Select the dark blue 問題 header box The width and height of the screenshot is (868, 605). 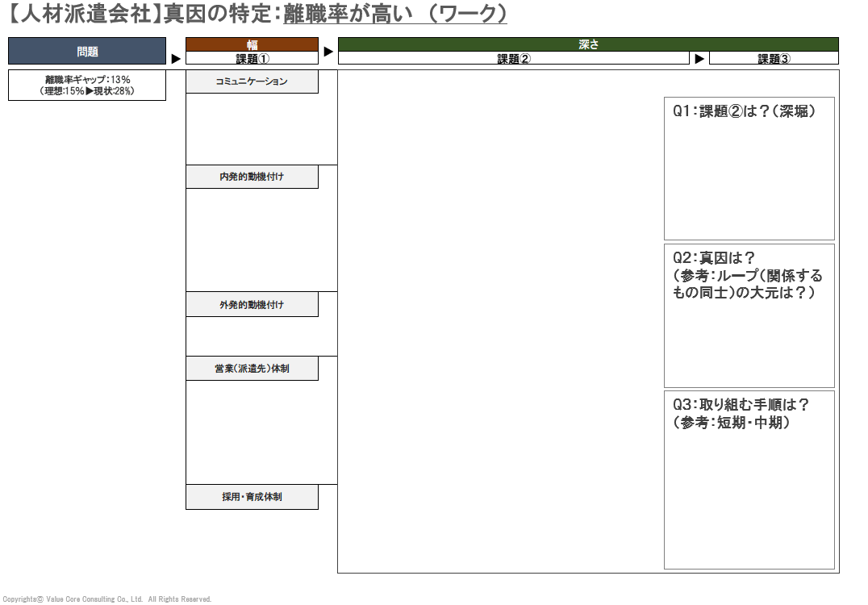pyautogui.click(x=87, y=51)
